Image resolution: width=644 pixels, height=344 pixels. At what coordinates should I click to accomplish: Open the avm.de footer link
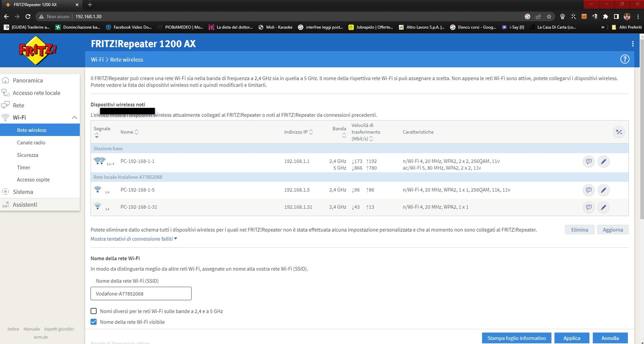[41, 337]
